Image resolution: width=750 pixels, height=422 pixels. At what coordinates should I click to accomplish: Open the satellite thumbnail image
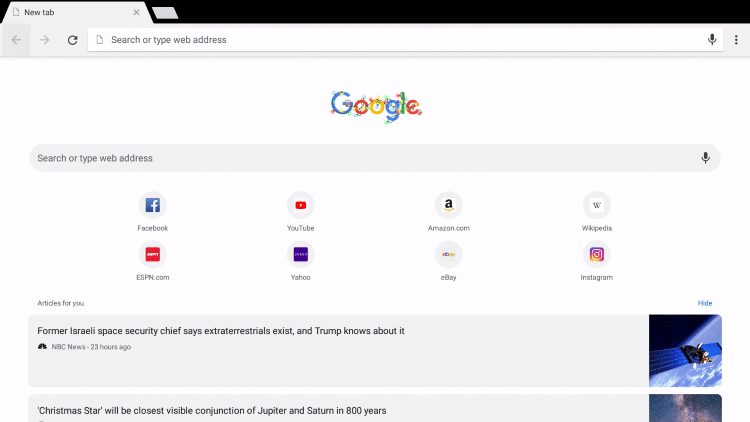(x=685, y=351)
